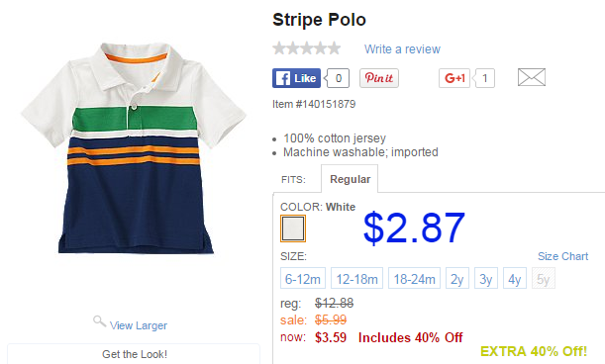This screenshot has height=364, width=605.
Task: Switch to the Regular fit tab
Action: click(x=350, y=179)
